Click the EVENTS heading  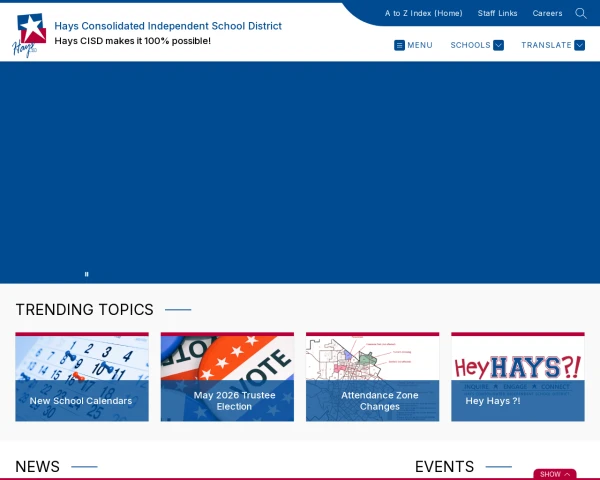click(444, 467)
